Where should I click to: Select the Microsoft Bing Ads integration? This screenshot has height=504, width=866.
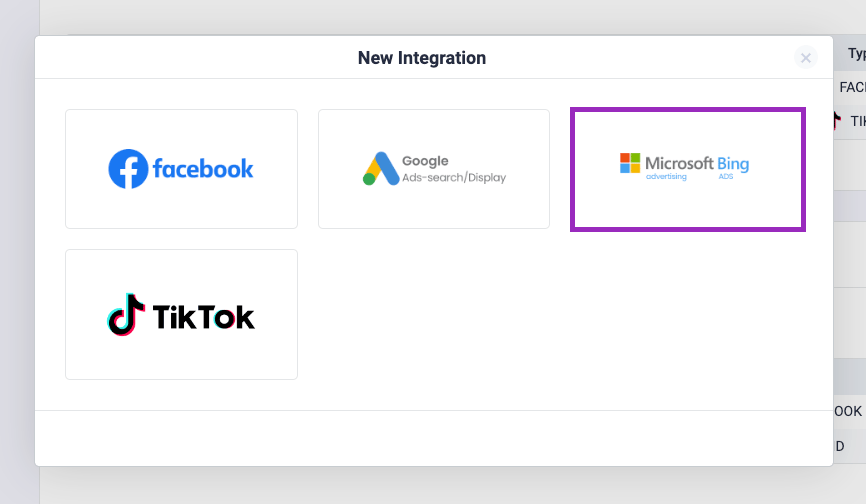click(688, 169)
